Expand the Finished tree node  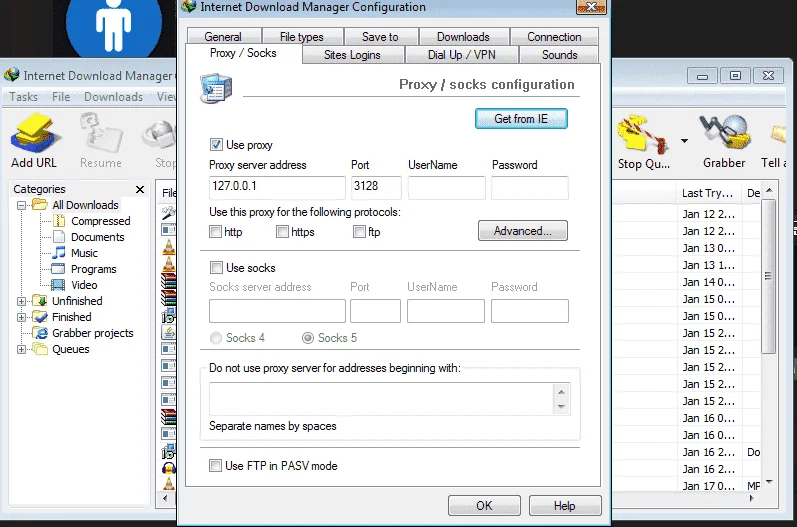(21, 317)
